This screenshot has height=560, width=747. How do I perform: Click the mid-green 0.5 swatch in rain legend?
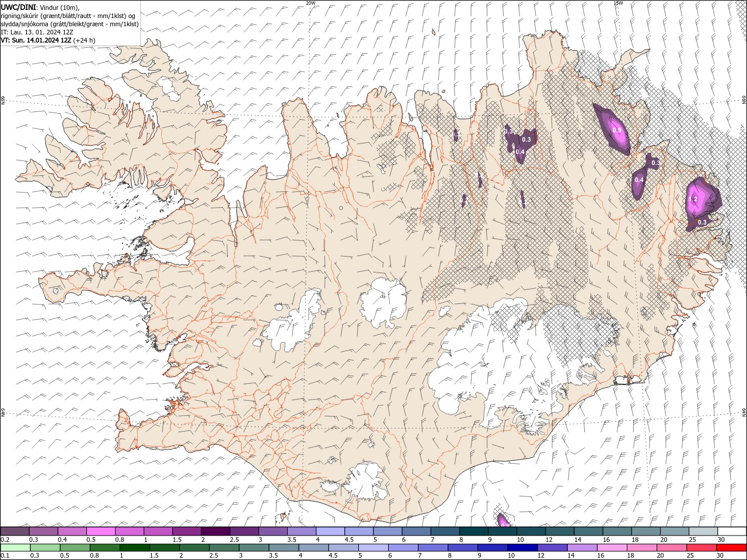pyautogui.click(x=75, y=548)
